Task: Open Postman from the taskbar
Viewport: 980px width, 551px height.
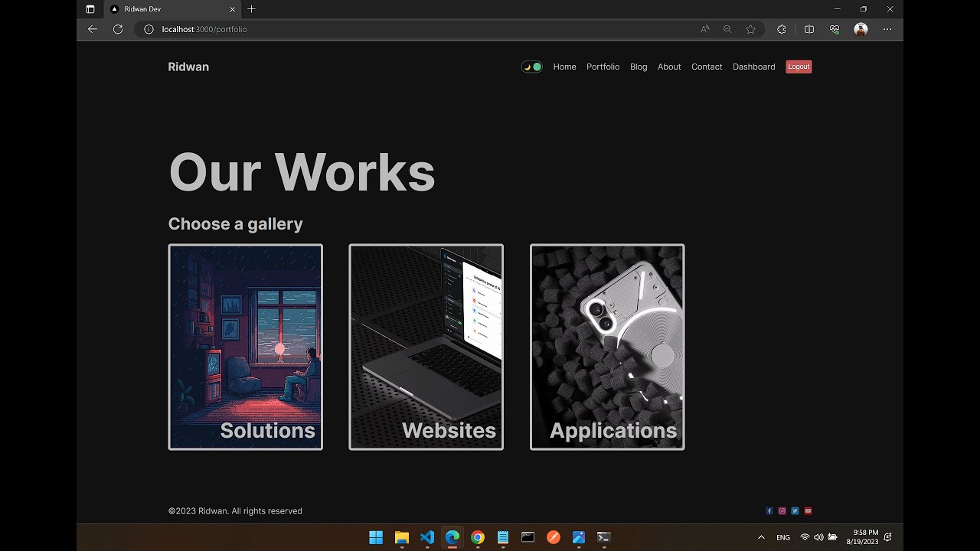Action: tap(553, 537)
